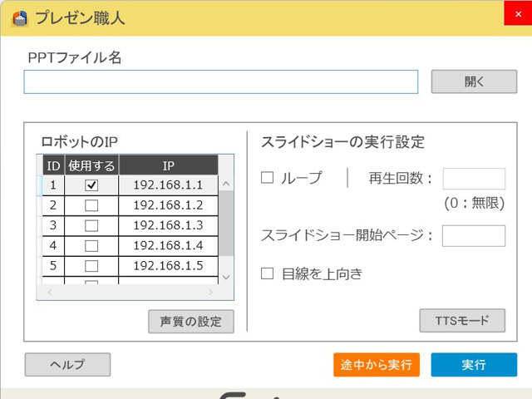Select the IP cell 192.168.1.4
532x399 pixels.
pyautogui.click(x=168, y=246)
